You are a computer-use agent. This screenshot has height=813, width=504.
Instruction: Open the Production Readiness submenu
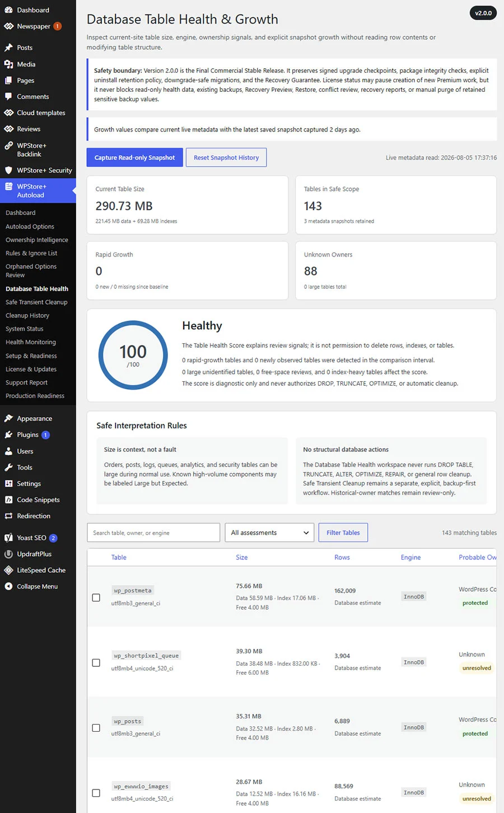(x=35, y=396)
